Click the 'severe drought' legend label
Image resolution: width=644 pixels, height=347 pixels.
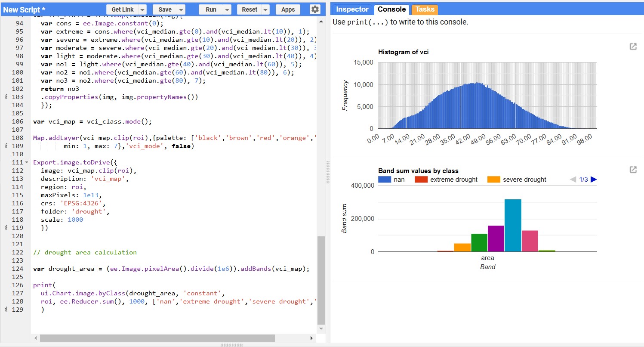point(524,180)
